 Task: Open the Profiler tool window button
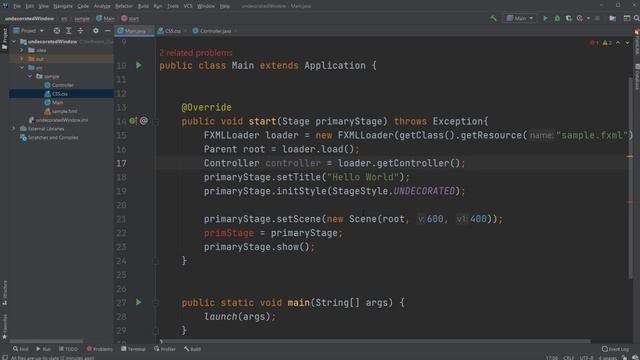[x=165, y=349]
